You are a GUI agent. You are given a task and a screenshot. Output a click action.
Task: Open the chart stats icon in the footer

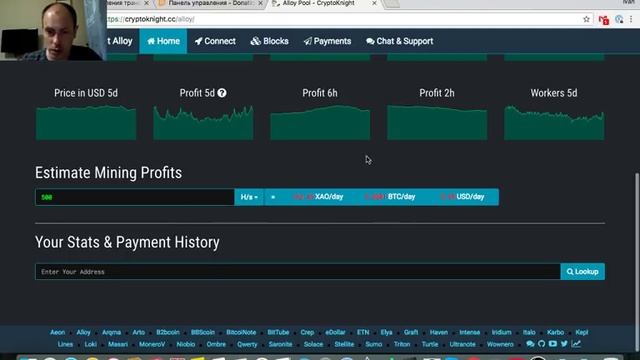click(576, 344)
